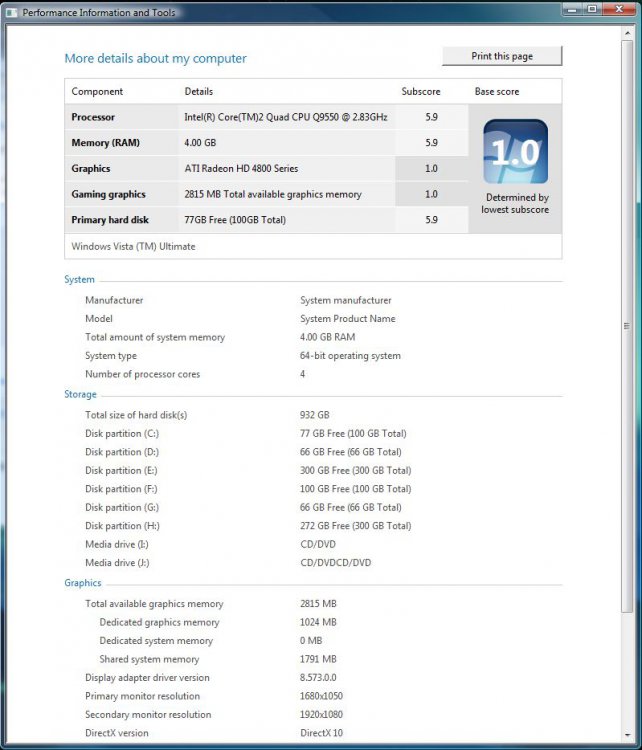This screenshot has width=642, height=750.
Task: Click the Print this page button
Action: (x=502, y=56)
